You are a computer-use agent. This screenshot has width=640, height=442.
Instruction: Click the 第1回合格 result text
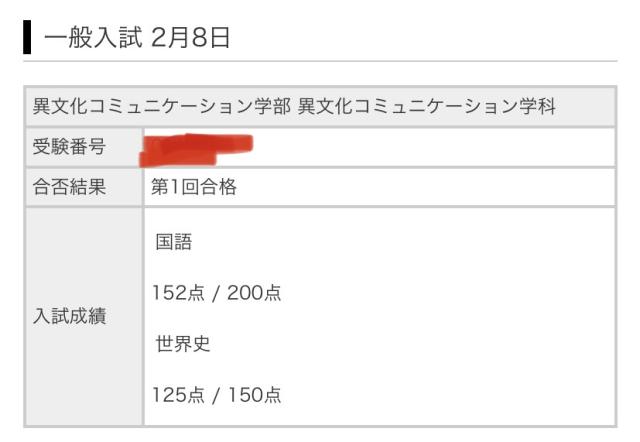coord(194,187)
